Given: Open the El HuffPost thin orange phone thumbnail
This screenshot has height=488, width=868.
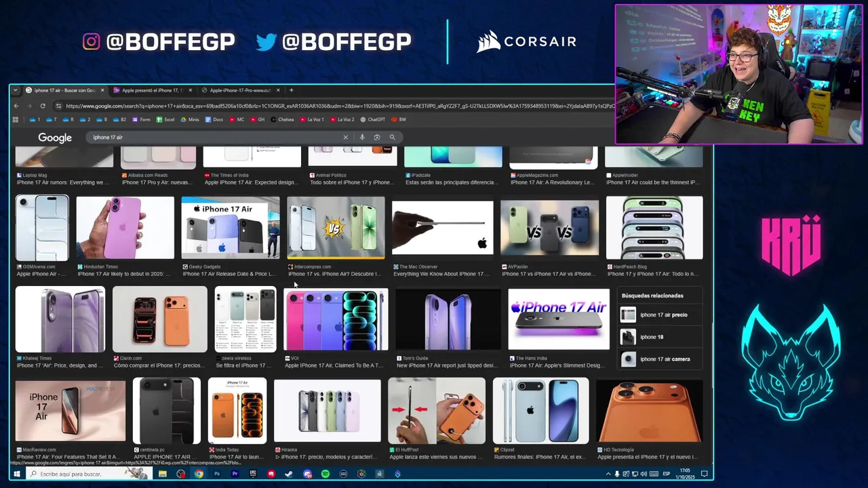Looking at the screenshot, I should 437,411.
